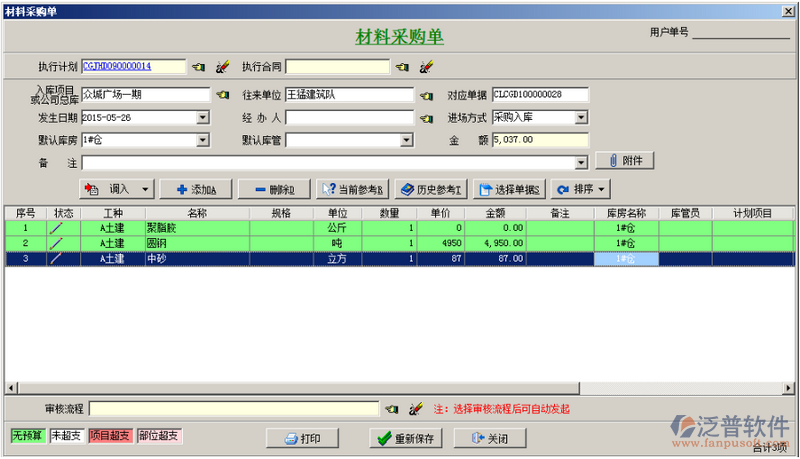Click the lookup icon beside 经办人 field
Screen dimensions: 800x459
[x=427, y=118]
